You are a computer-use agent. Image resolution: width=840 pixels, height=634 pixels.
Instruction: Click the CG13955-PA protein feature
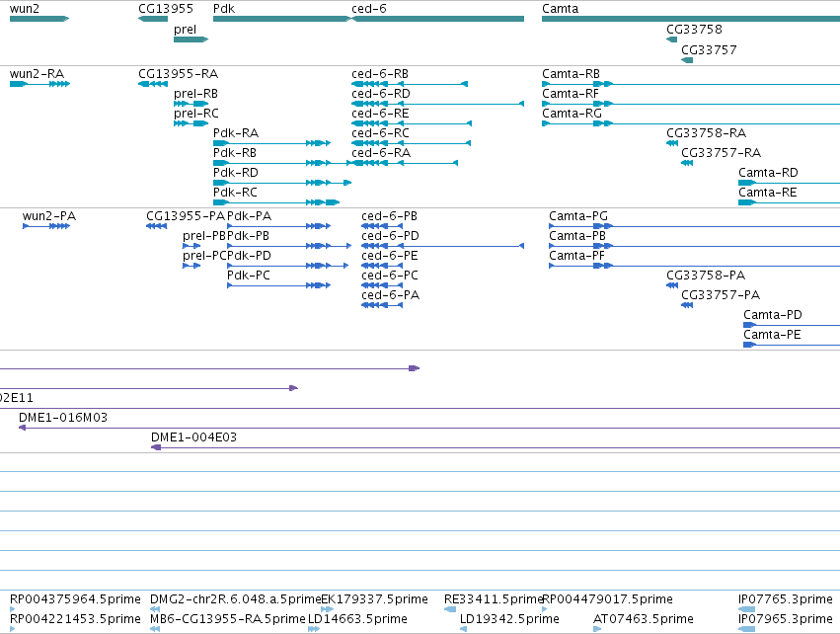[x=156, y=226]
